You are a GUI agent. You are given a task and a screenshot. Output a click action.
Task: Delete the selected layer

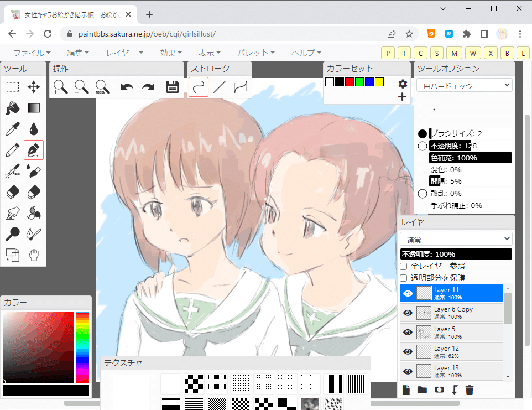[470, 390]
